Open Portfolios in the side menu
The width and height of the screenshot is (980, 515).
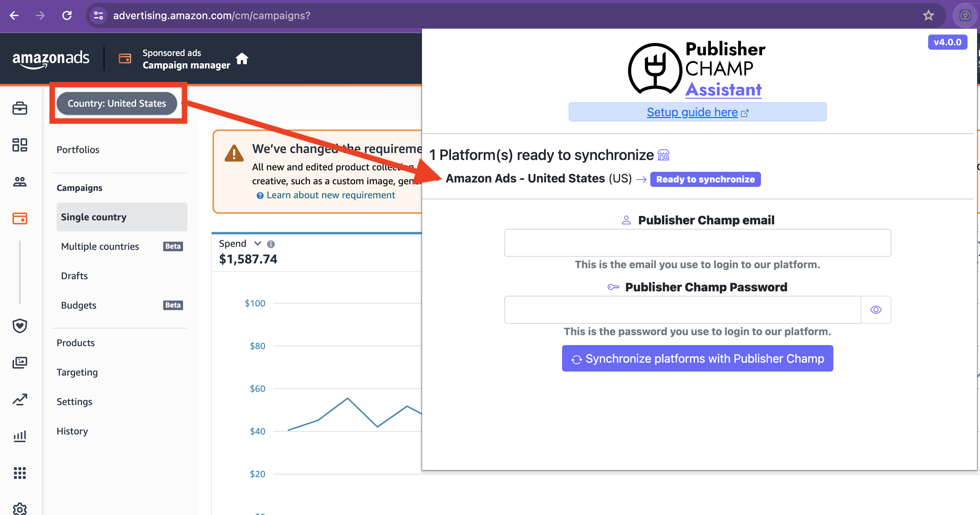[x=78, y=150]
